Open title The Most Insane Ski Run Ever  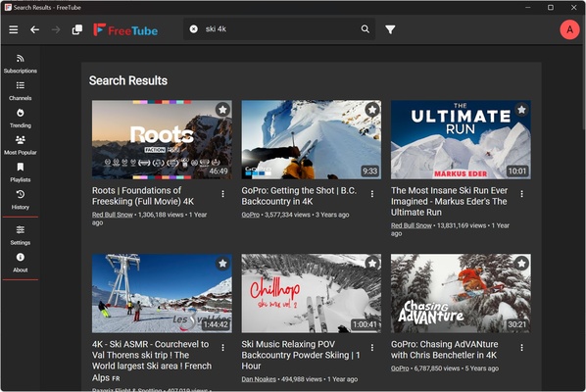point(449,201)
